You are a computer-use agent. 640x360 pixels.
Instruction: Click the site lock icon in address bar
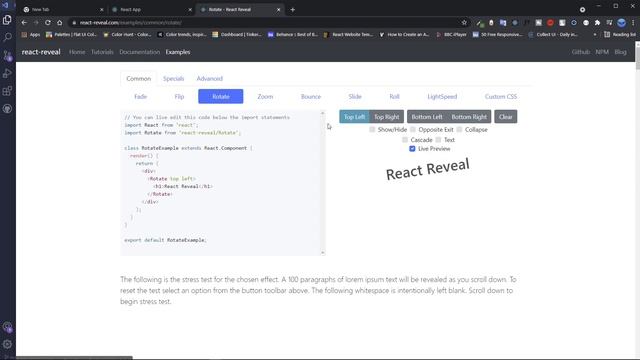pos(74,22)
